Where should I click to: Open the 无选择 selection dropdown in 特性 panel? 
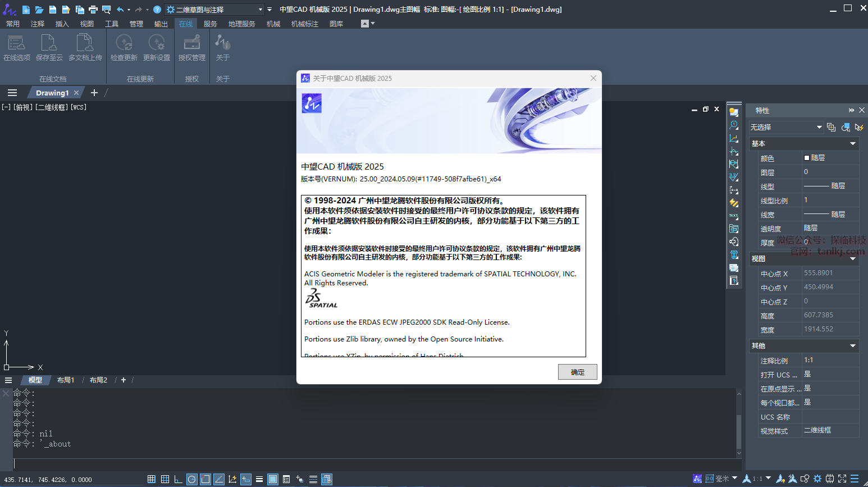click(x=786, y=128)
